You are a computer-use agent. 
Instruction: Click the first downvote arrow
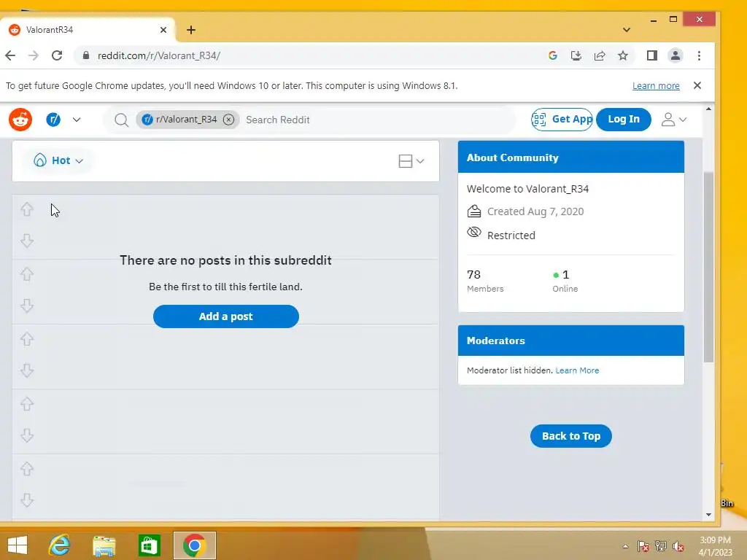tap(27, 241)
